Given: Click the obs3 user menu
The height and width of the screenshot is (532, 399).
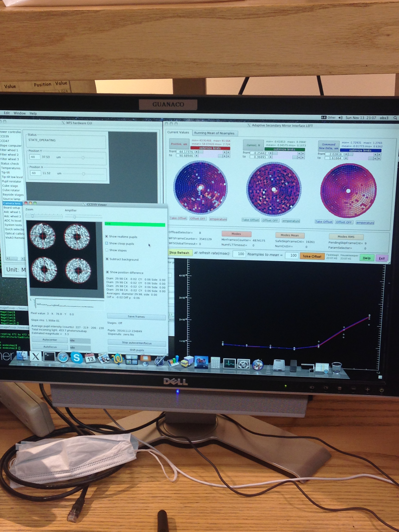Looking at the screenshot, I should tap(384, 118).
